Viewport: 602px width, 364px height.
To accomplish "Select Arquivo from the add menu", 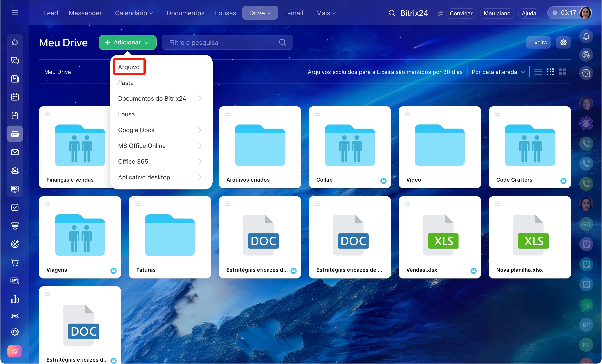I will pyautogui.click(x=129, y=67).
